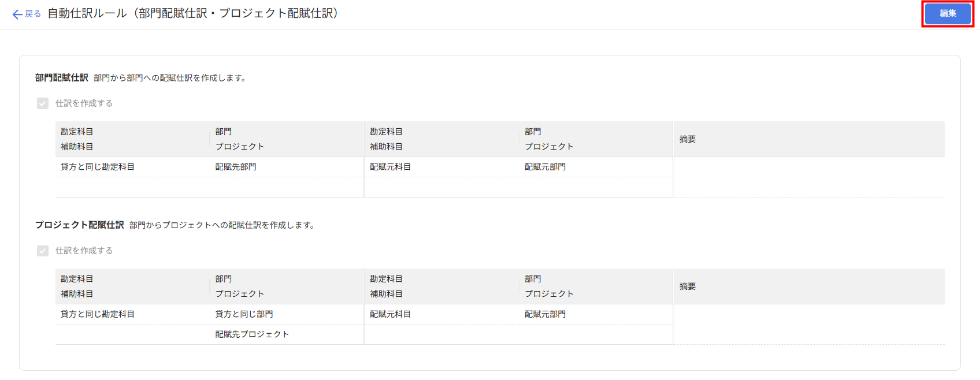Select the 貸方と同じ部門 cell
980x380 pixels.
pyautogui.click(x=244, y=314)
